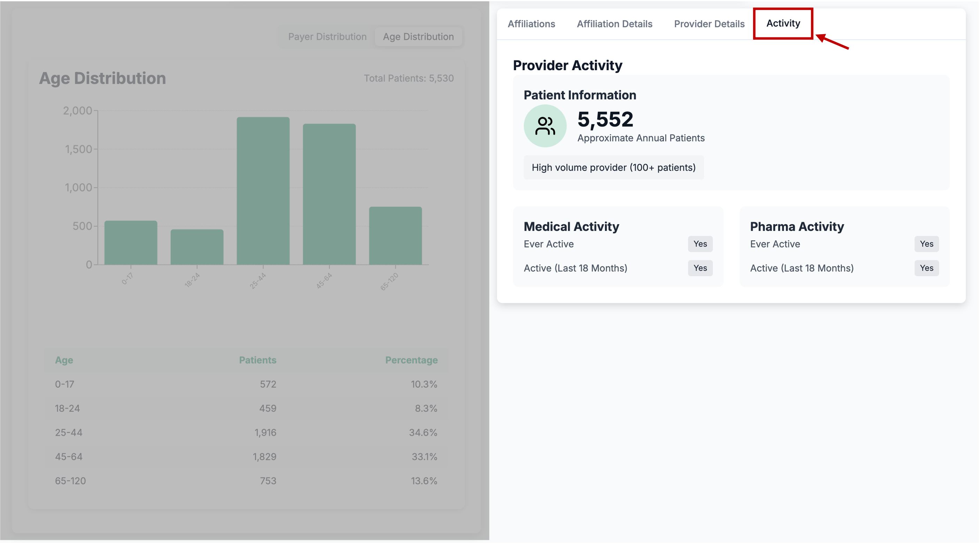This screenshot has width=980, height=544.
Task: Click the 65-120 age bar
Action: tap(395, 236)
